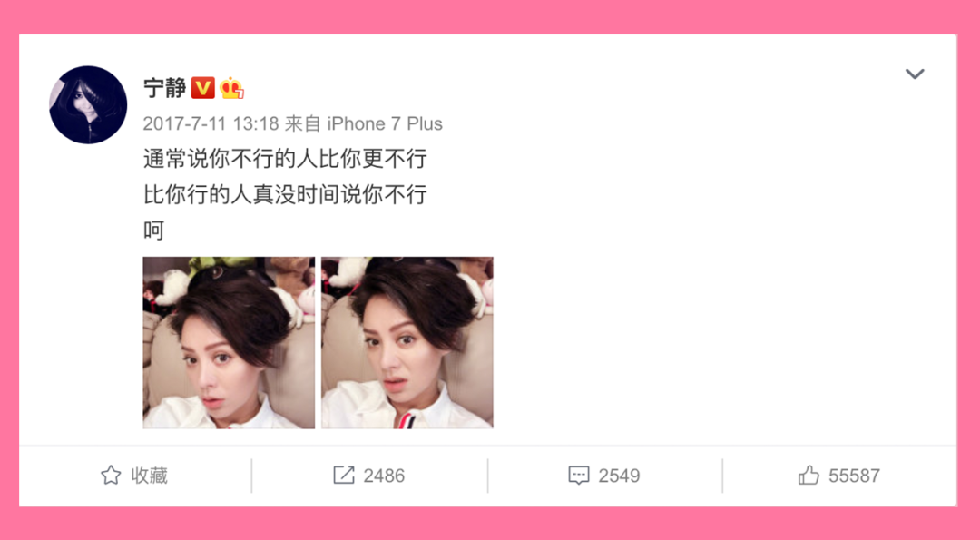Click the 收藏 favorite label
Screen dimensions: 980x540
coord(150,476)
